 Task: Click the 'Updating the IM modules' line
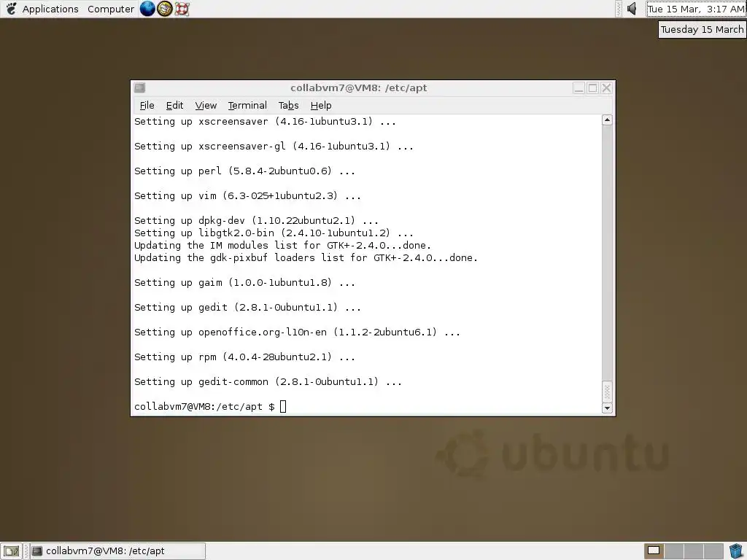point(282,245)
